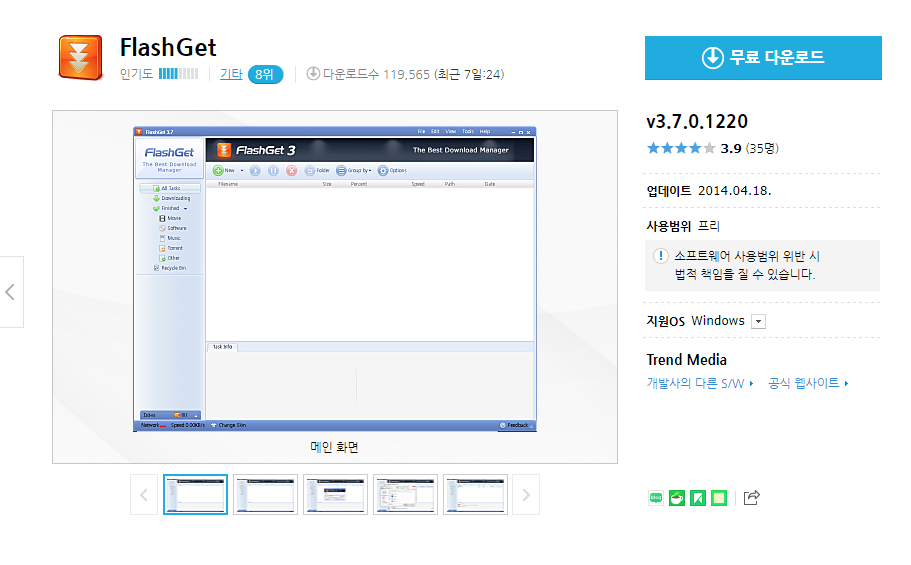This screenshot has height=565, width=911.
Task: Expand the 지원OS Windows dropdown
Action: tap(758, 321)
